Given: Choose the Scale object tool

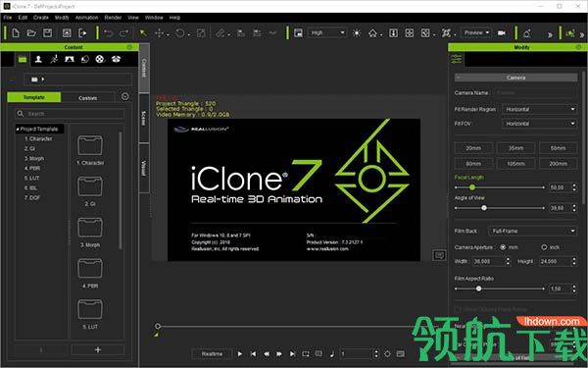Looking at the screenshot, I should tap(201, 33).
